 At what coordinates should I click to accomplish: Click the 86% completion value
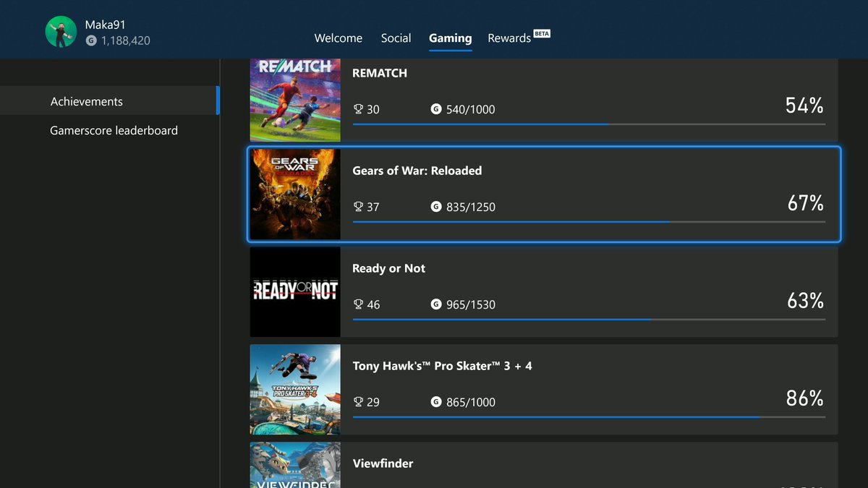[804, 398]
